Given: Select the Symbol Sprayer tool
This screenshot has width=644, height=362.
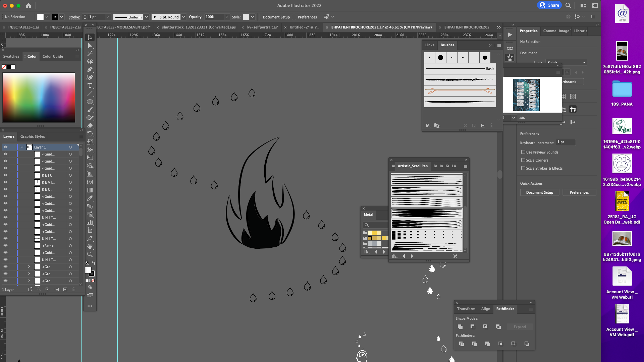Looking at the screenshot, I should point(90,214).
